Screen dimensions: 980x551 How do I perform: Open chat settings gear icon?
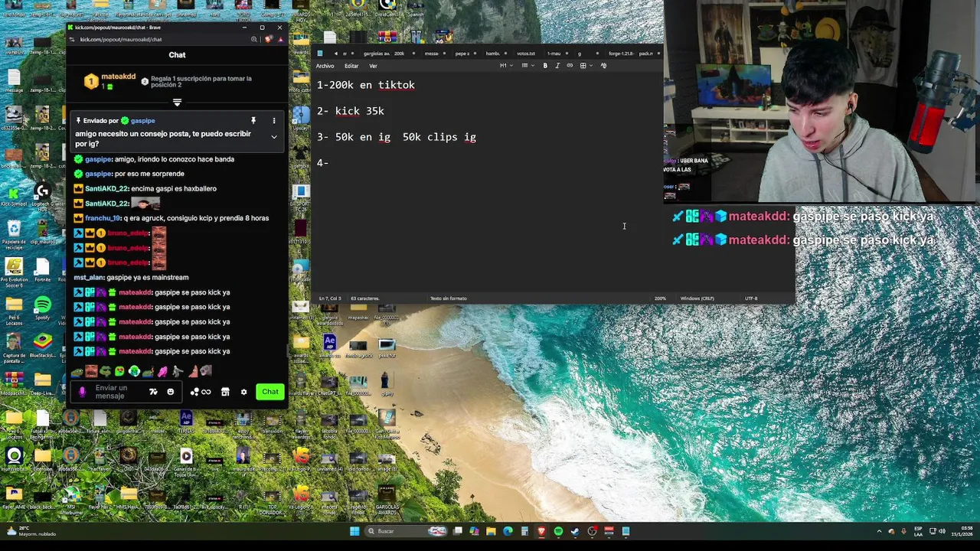(243, 392)
